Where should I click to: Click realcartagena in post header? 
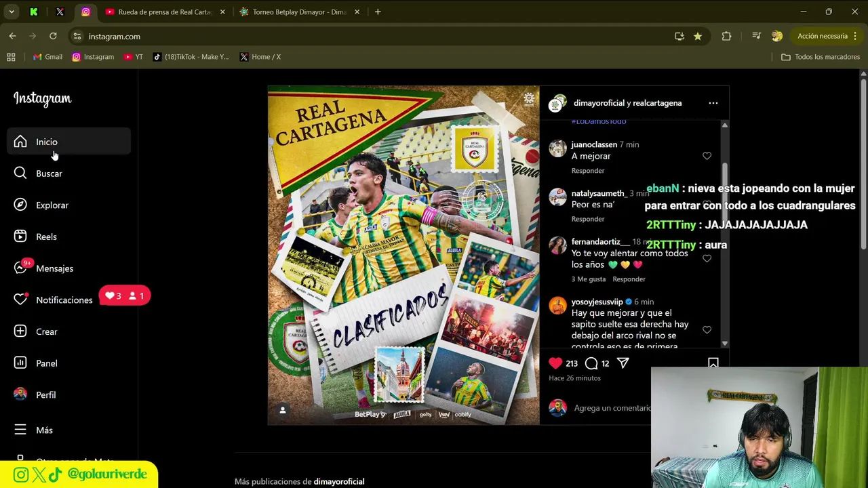657,103
